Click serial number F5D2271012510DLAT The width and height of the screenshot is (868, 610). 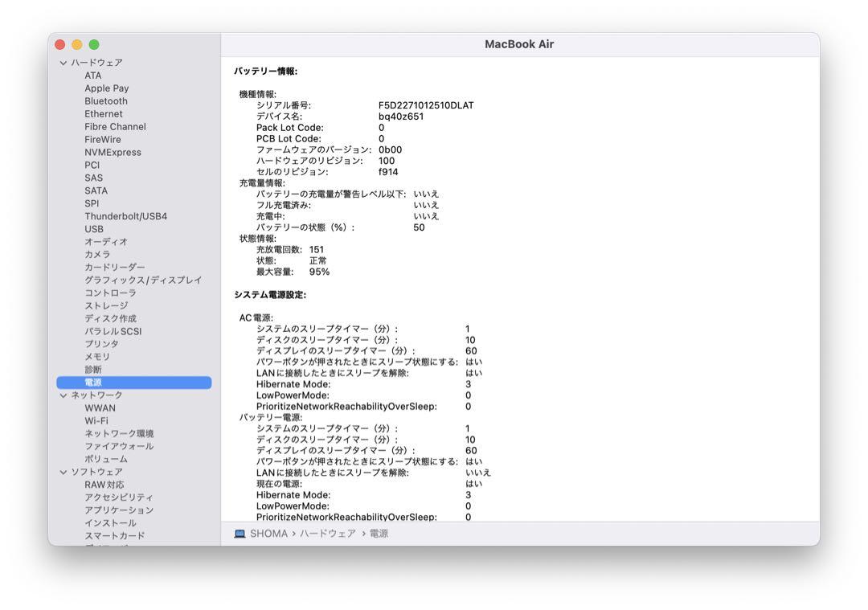click(x=426, y=105)
